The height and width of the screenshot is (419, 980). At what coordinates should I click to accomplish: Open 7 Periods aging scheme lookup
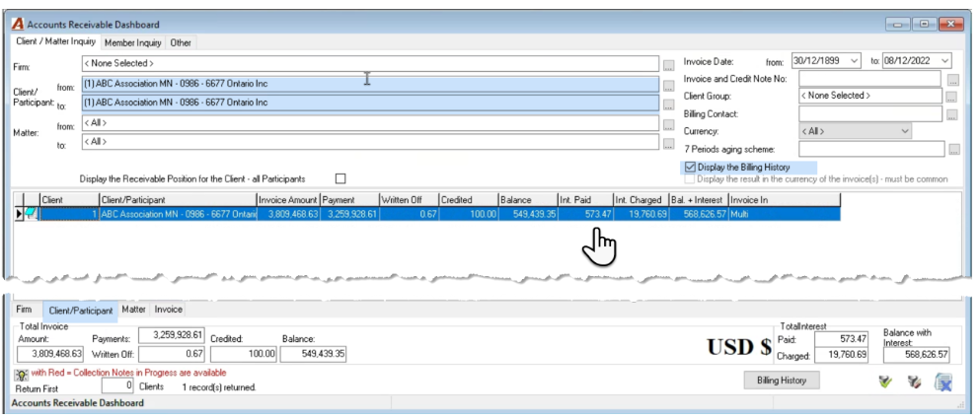pyautogui.click(x=953, y=150)
